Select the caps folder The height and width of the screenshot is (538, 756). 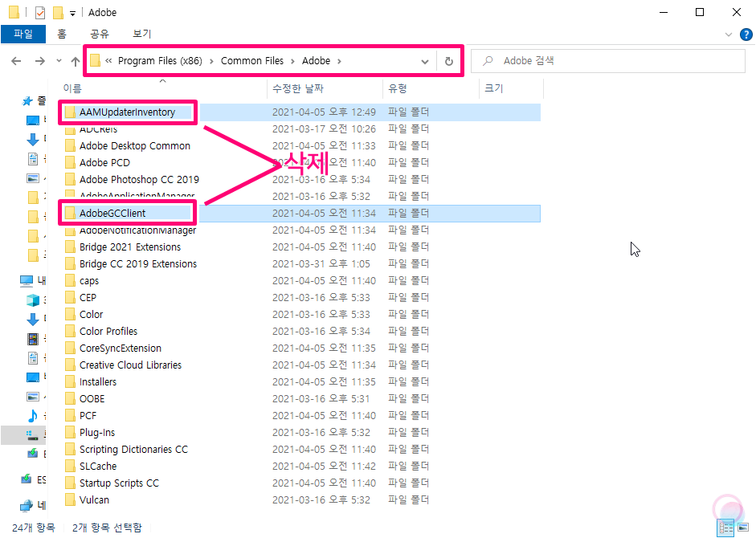(88, 280)
